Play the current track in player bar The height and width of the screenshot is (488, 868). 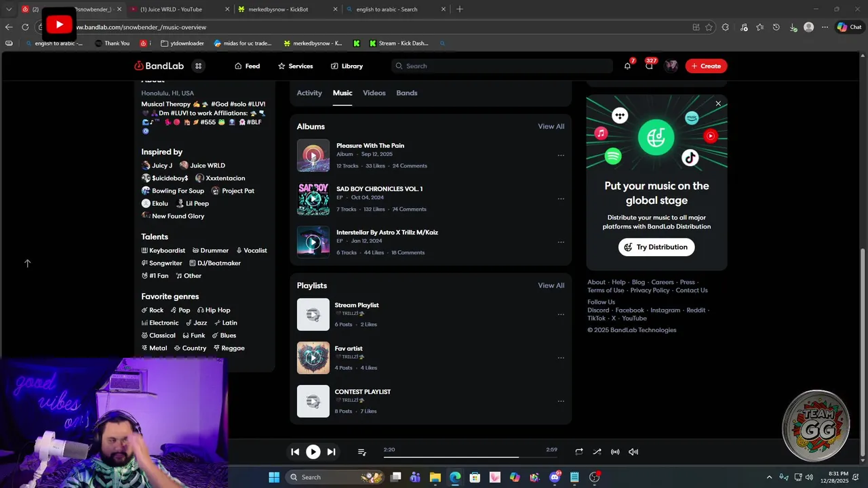pyautogui.click(x=313, y=451)
